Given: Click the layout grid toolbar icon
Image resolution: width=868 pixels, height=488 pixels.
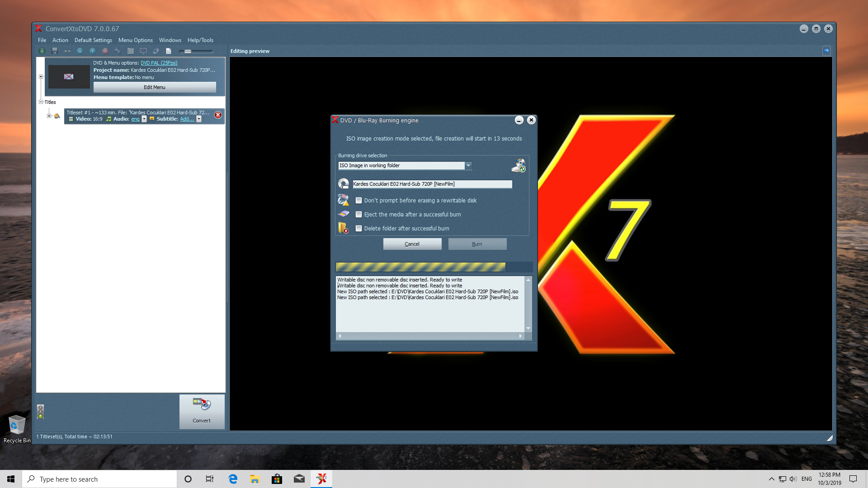Looking at the screenshot, I should pos(131,51).
